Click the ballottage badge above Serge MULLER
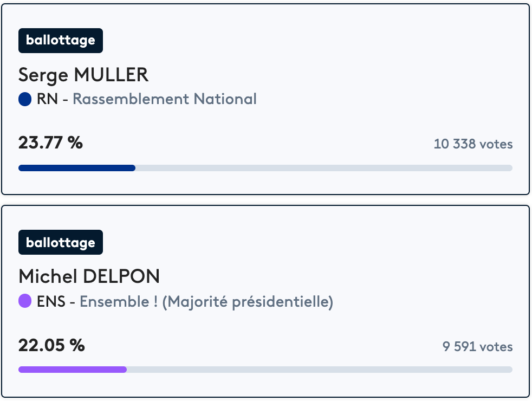This screenshot has height=401, width=532. pos(61,41)
